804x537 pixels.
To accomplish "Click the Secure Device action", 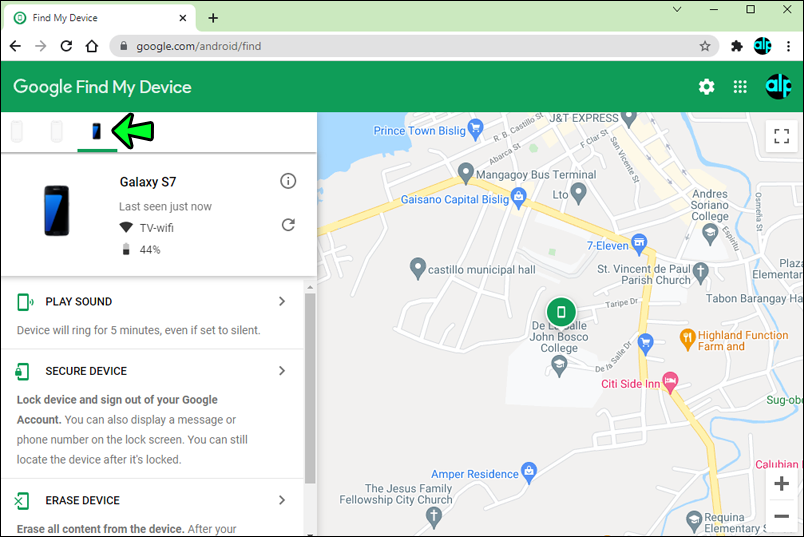I will (86, 371).
